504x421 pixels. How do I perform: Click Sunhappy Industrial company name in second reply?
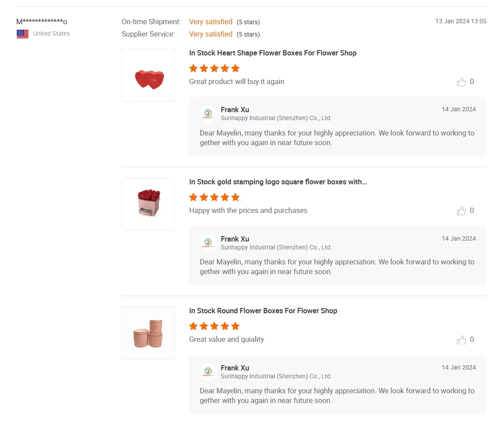click(276, 247)
